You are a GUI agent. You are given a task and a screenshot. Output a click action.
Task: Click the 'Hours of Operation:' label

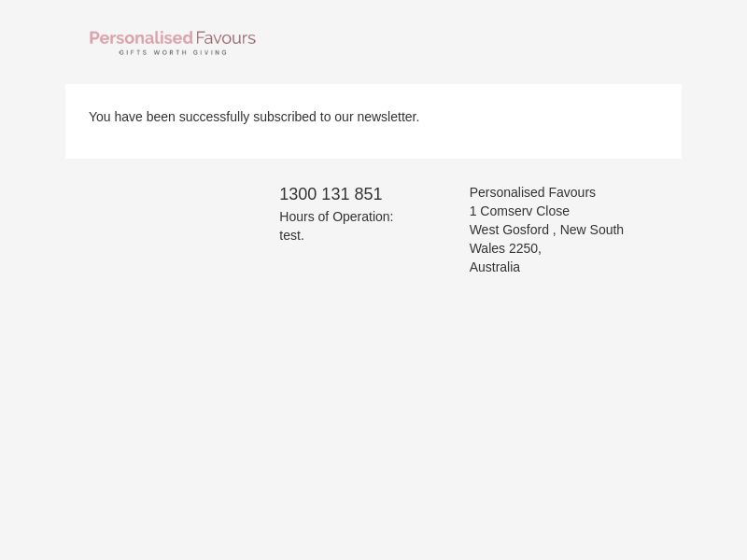tap(336, 217)
